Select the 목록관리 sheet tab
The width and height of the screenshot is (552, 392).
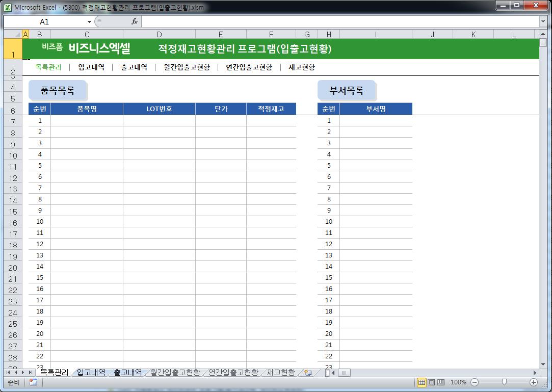(x=54, y=372)
